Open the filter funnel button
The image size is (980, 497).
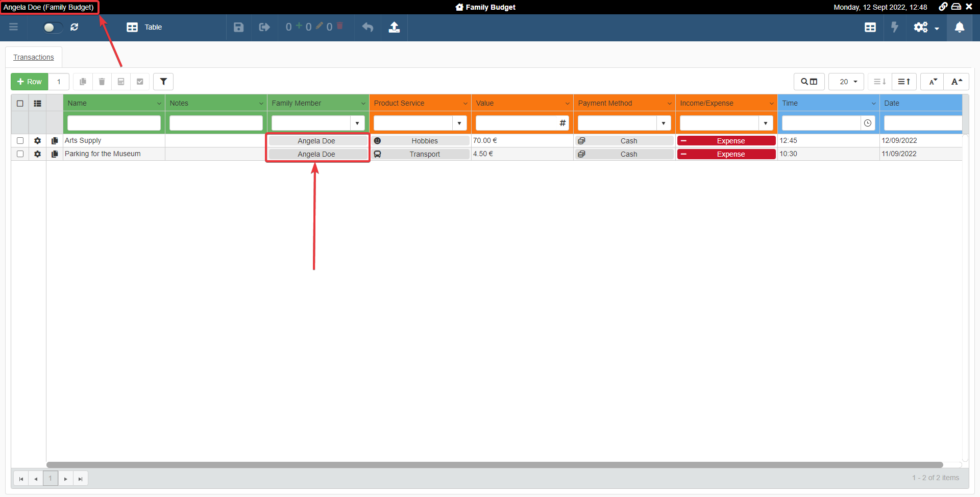[163, 82]
